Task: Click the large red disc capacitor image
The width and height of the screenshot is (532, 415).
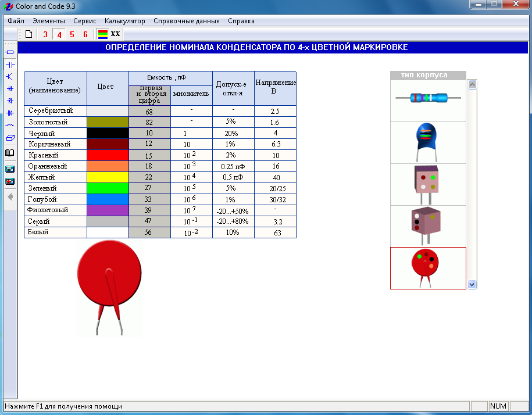Action: click(109, 288)
